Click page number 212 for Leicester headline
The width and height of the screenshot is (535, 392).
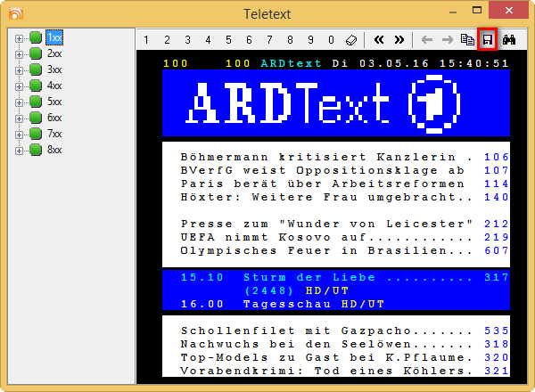point(497,224)
